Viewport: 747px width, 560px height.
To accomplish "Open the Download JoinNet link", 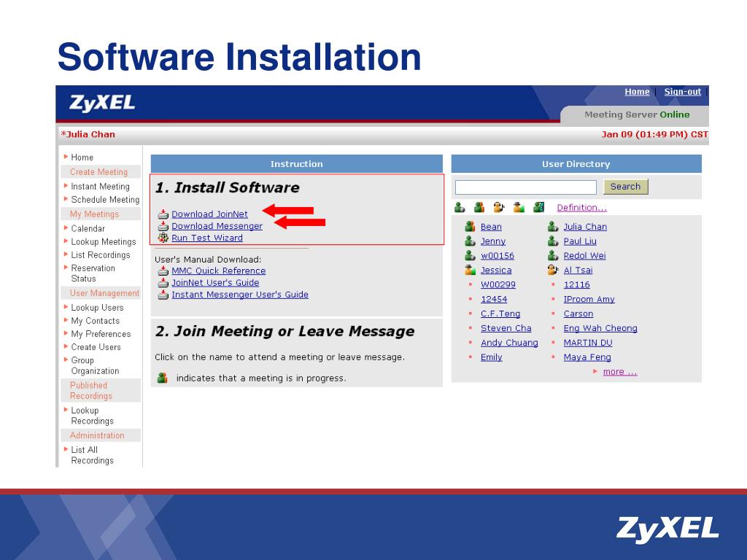I will pyautogui.click(x=209, y=214).
